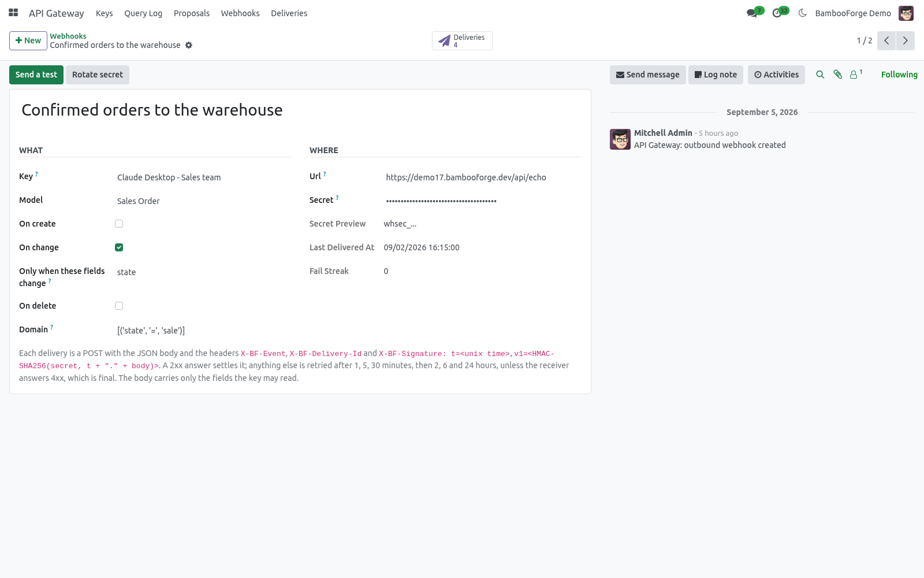This screenshot has width=924, height=578.
Task: Go to next record arrow
Action: click(906, 40)
